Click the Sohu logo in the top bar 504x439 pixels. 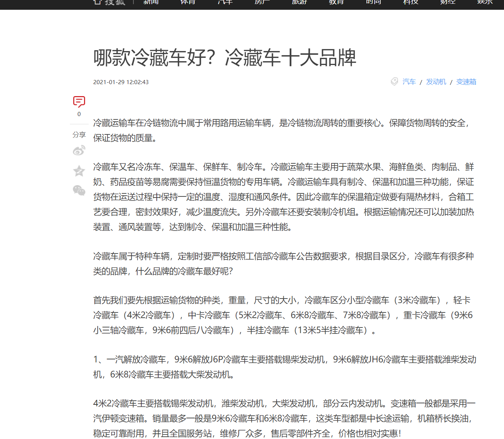[x=109, y=3]
